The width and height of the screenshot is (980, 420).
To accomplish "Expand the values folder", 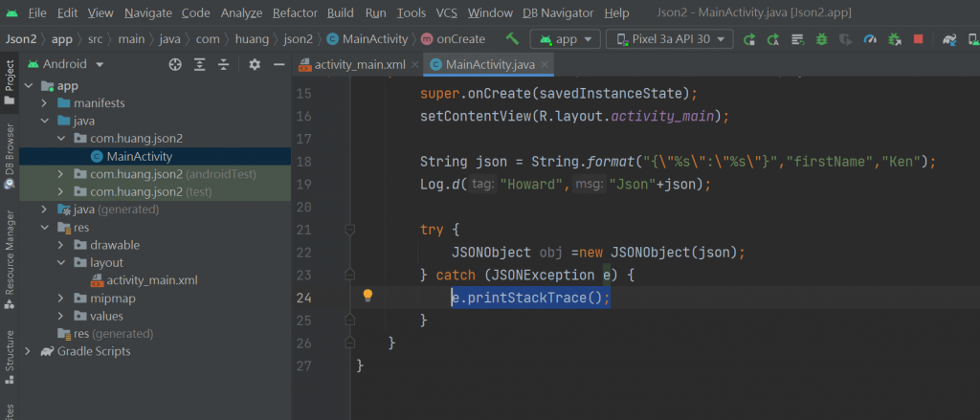I will tap(61, 317).
